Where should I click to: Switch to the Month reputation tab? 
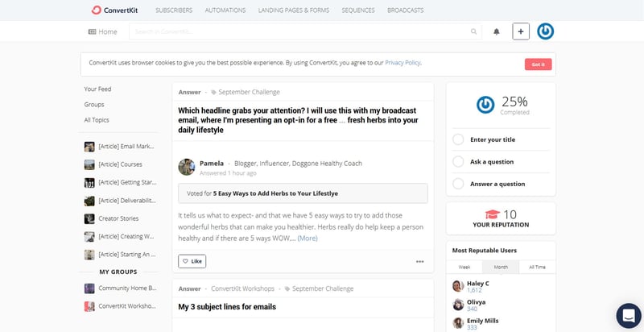(501, 267)
